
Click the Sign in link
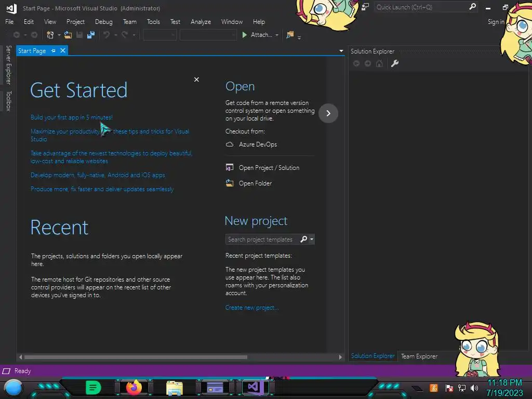pos(496,22)
